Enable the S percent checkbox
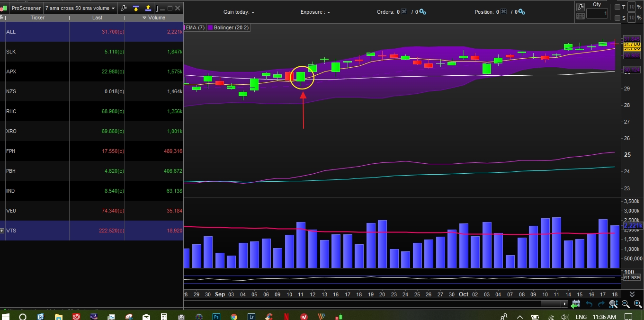Screen dimensions: 644x320 click(x=617, y=18)
